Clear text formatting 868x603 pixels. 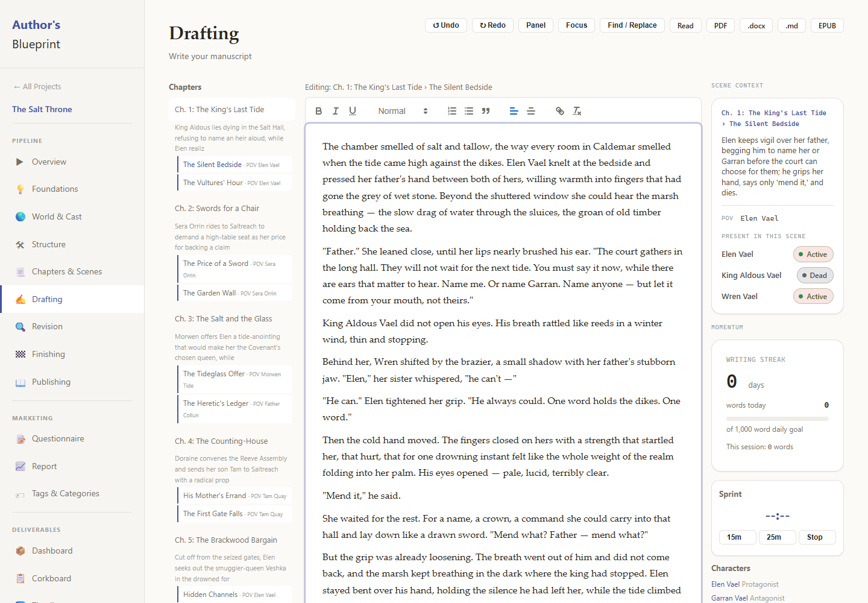(x=577, y=111)
